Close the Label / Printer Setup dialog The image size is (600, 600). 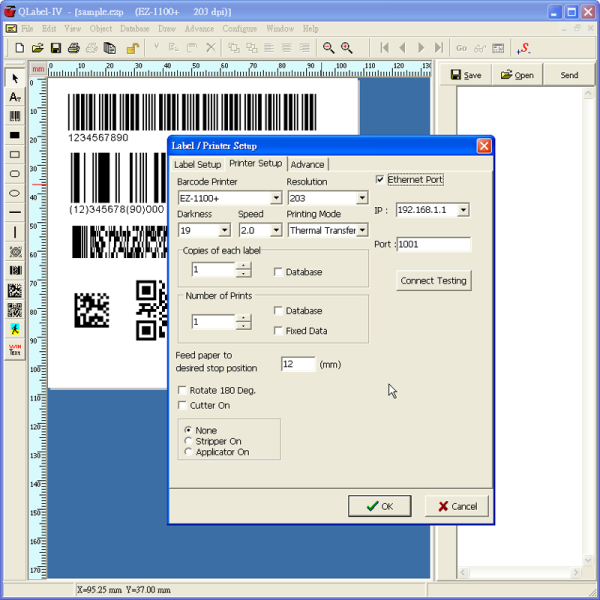coord(484,146)
